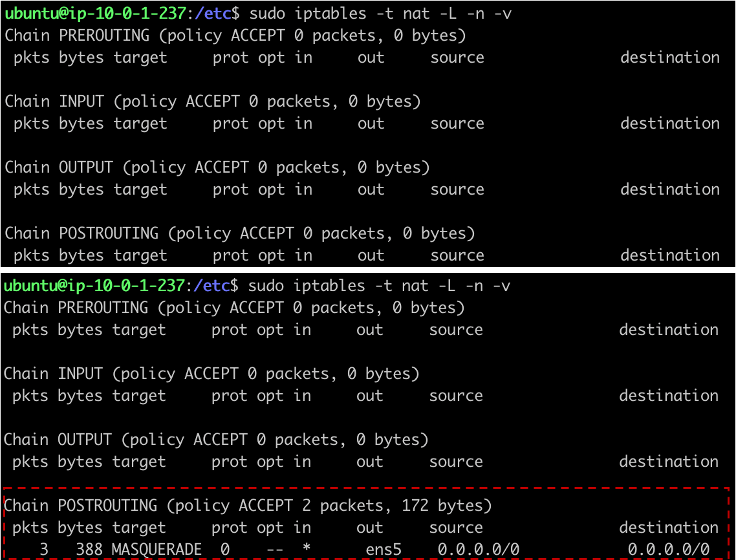Click 'Chain PREROUTING' in the output without any rules

(77, 35)
